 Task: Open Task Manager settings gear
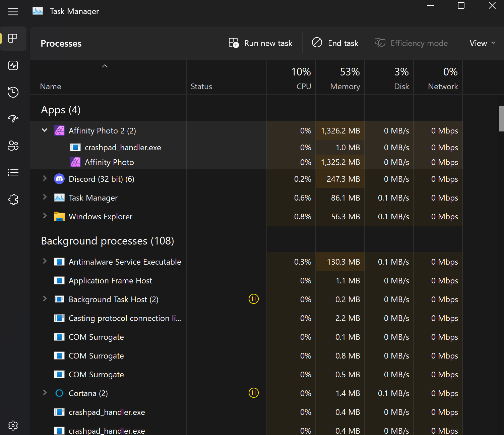click(13, 426)
